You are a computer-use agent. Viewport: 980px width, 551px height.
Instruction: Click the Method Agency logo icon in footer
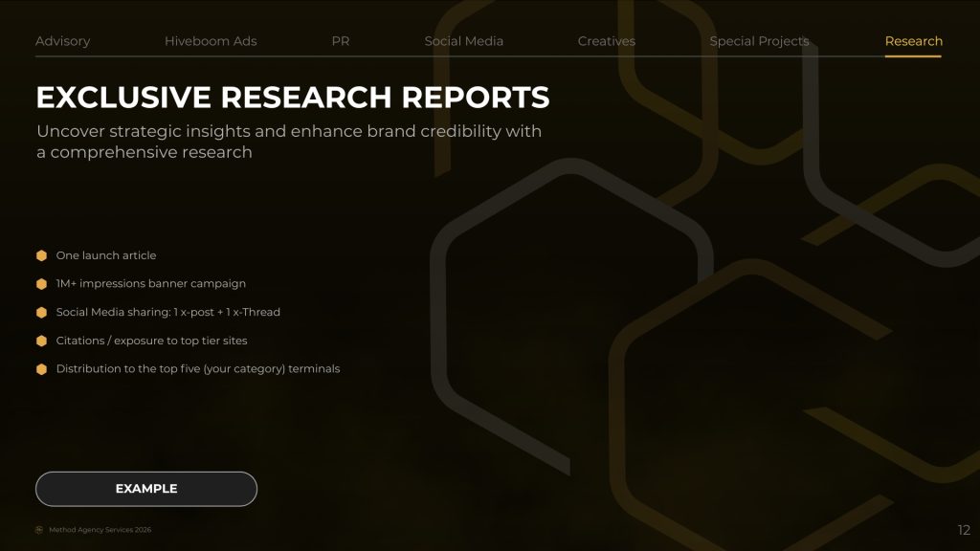39,530
